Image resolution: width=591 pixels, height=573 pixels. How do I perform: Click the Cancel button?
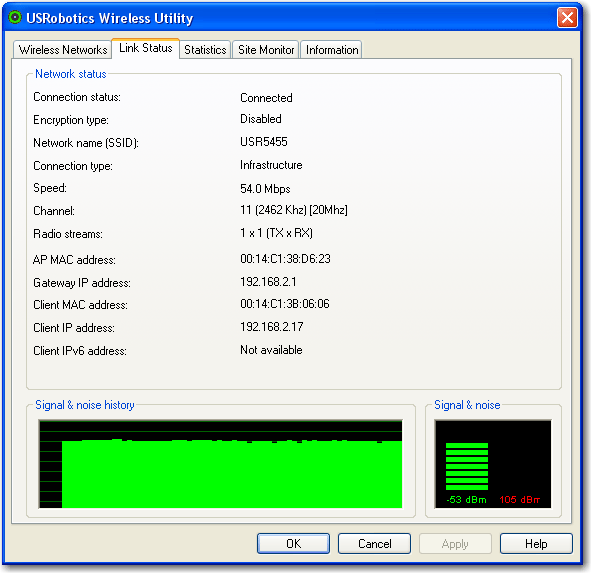click(374, 544)
